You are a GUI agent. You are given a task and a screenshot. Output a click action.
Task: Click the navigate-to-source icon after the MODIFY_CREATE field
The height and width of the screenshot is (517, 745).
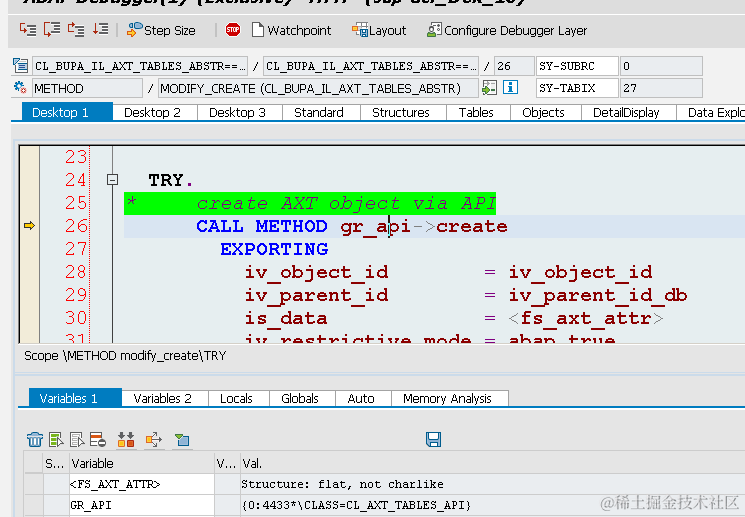[489, 88]
